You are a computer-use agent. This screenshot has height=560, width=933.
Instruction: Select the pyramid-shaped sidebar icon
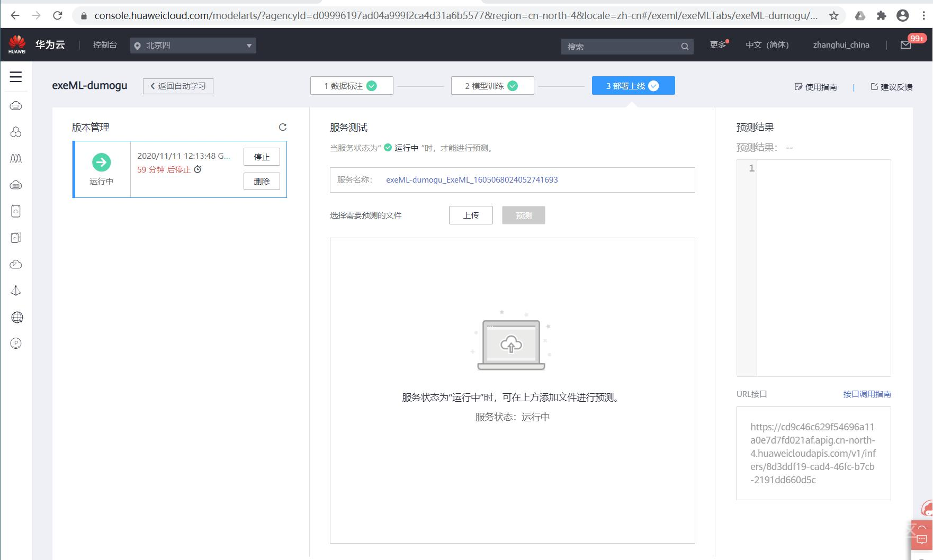[16, 291]
